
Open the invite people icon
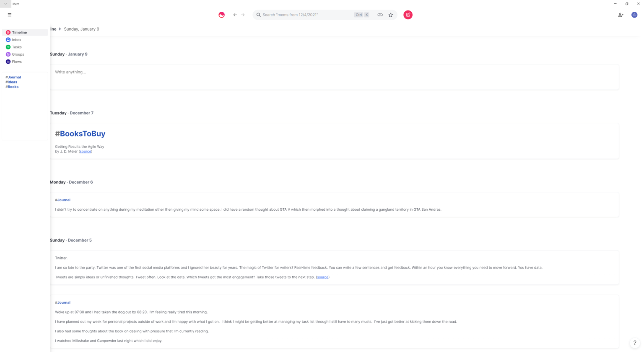(x=621, y=15)
